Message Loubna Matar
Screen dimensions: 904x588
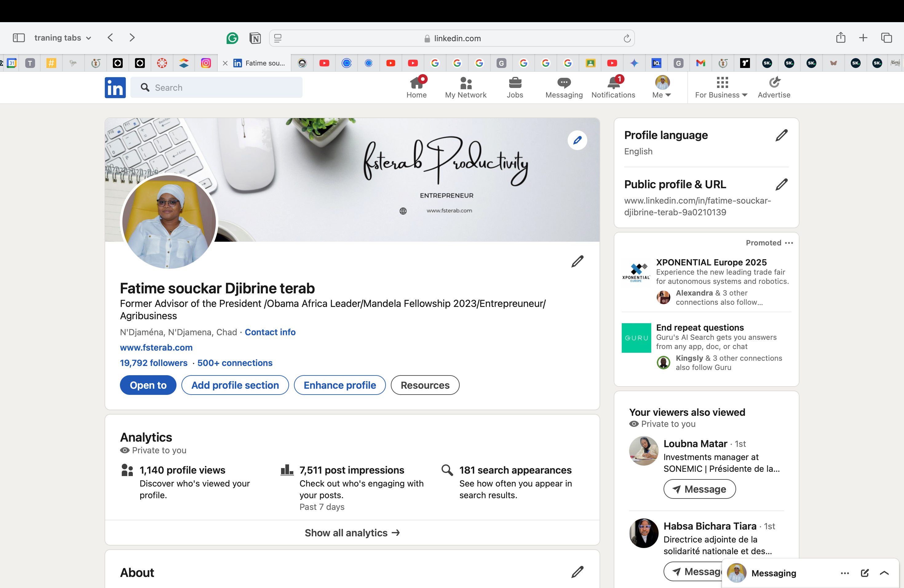(x=699, y=489)
